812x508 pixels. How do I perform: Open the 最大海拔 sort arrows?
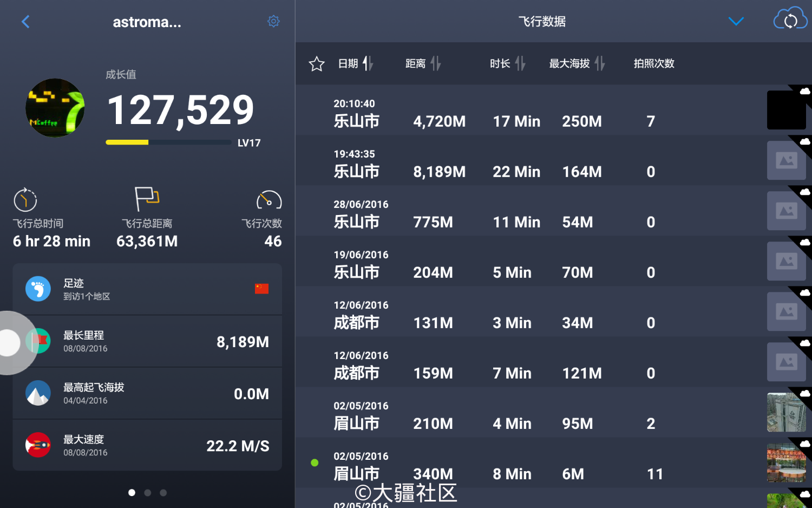point(599,63)
